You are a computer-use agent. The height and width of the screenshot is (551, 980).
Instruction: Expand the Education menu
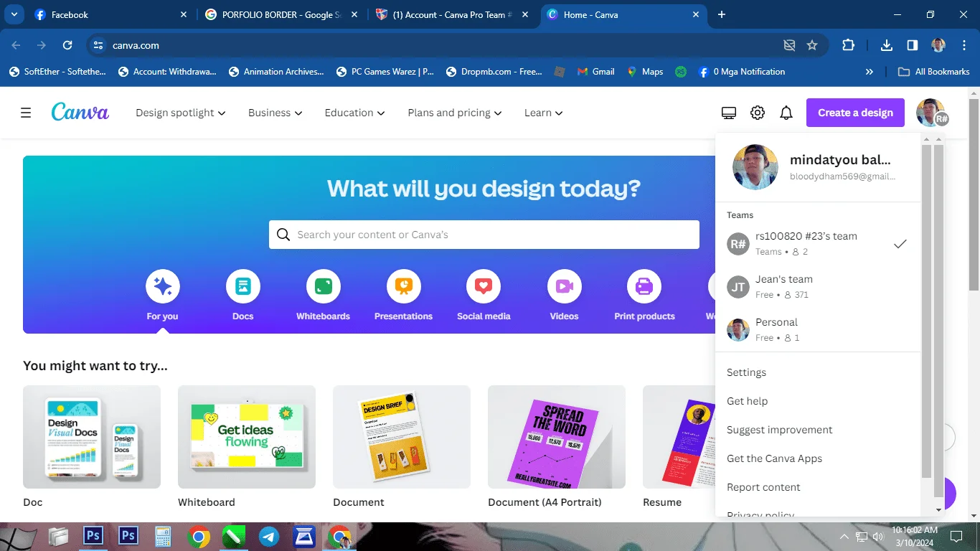[x=355, y=113]
